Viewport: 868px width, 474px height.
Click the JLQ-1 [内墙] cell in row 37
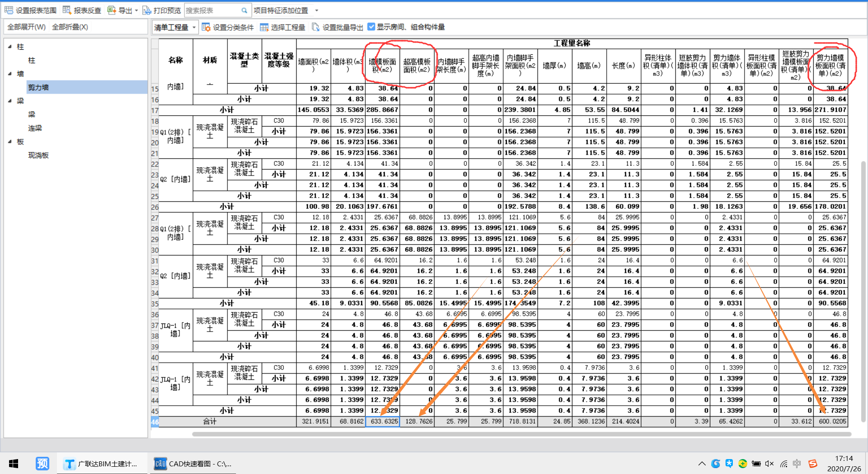tap(176, 330)
